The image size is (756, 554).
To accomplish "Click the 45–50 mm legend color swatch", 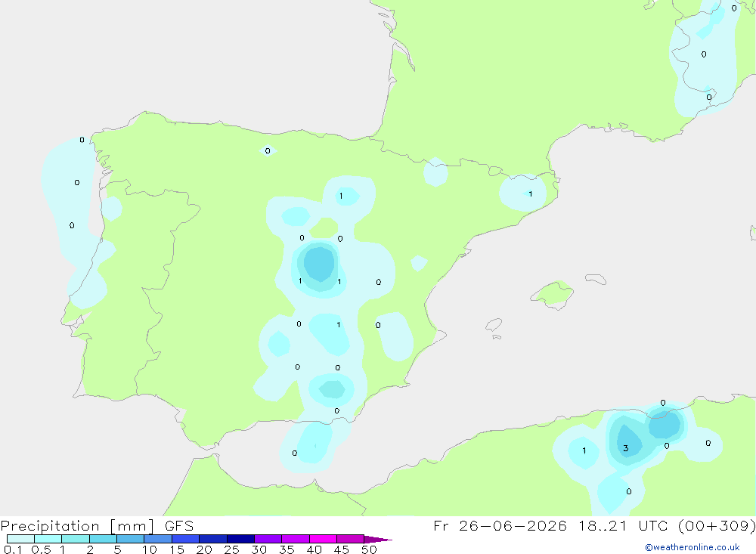I will [x=350, y=539].
